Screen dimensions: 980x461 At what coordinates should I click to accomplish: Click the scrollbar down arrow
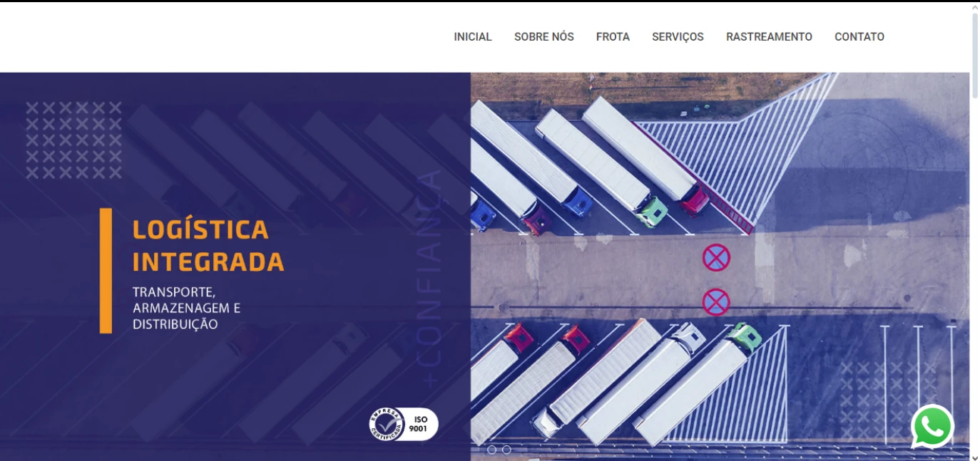tap(975, 455)
